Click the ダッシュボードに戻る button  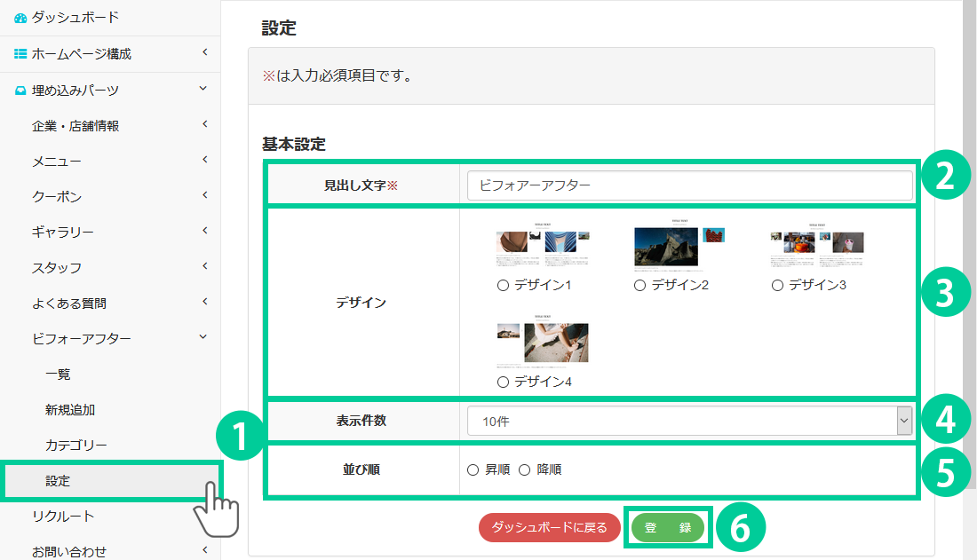pos(549,527)
